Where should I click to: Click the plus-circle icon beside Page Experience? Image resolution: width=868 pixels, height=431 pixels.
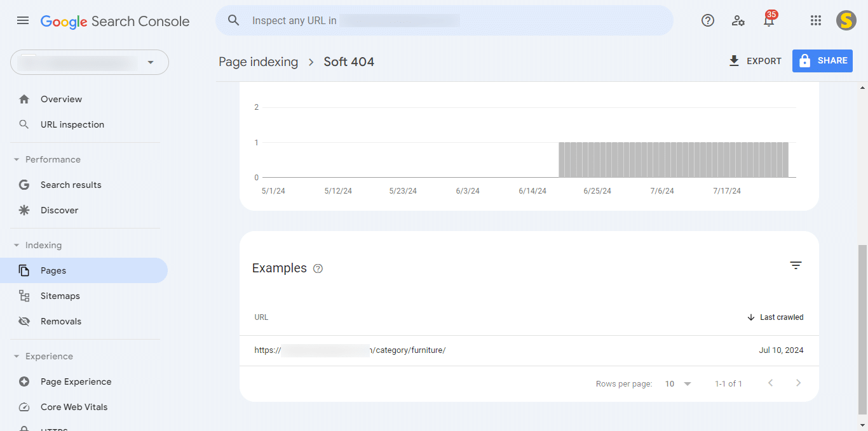24,381
